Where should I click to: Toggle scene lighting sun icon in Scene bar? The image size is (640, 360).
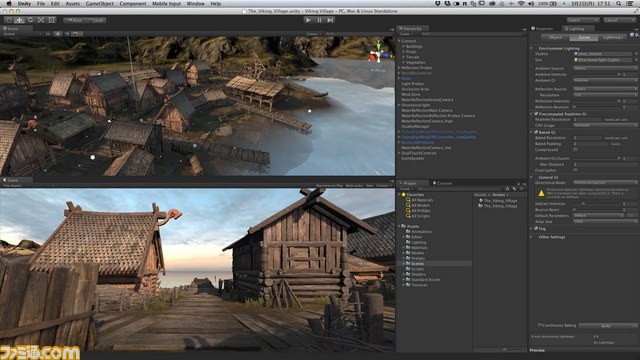[x=58, y=34]
